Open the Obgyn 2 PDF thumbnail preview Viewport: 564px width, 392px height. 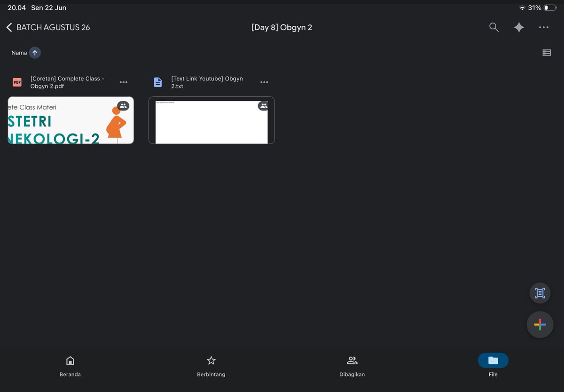pos(71,120)
